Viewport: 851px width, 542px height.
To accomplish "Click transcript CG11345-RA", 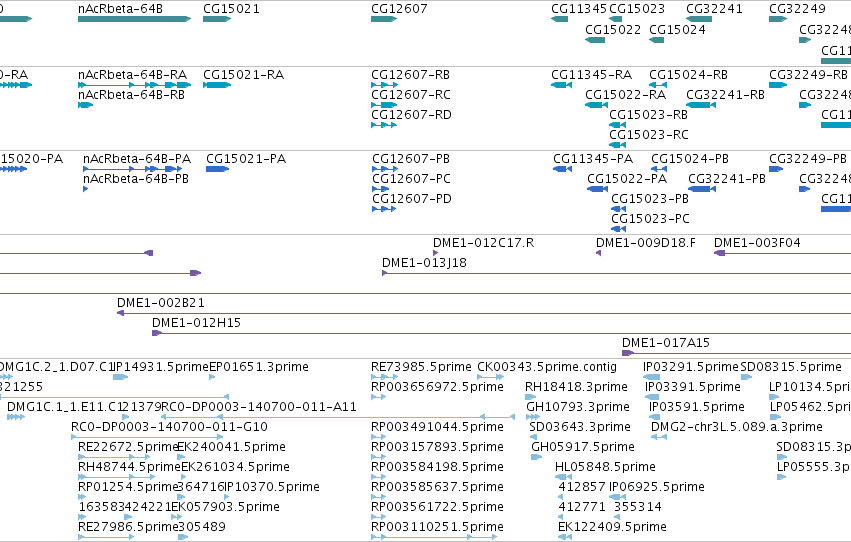I will [562, 85].
